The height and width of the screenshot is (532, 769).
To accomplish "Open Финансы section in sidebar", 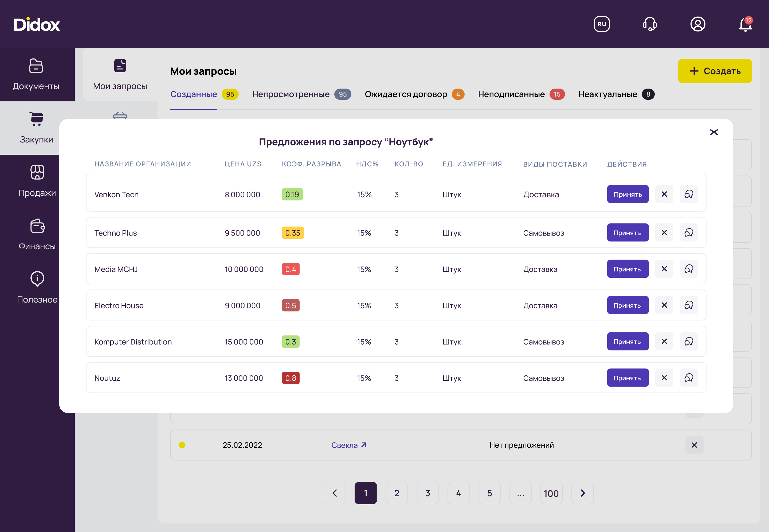I will coord(37,235).
